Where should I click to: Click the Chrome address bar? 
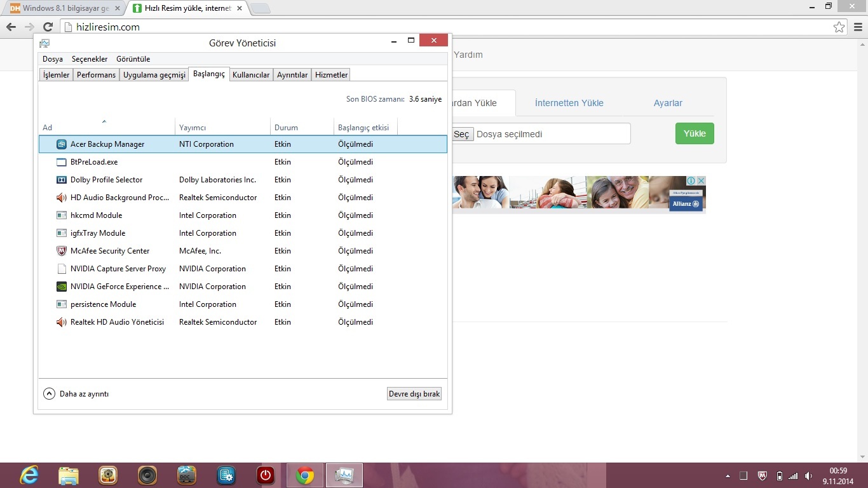tap(445, 27)
